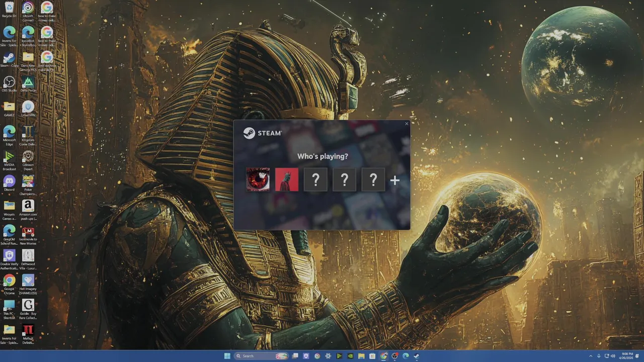This screenshot has height=362, width=644.
Task: Open kyootbot Edge shortcut on desktop
Action: [x=28, y=36]
